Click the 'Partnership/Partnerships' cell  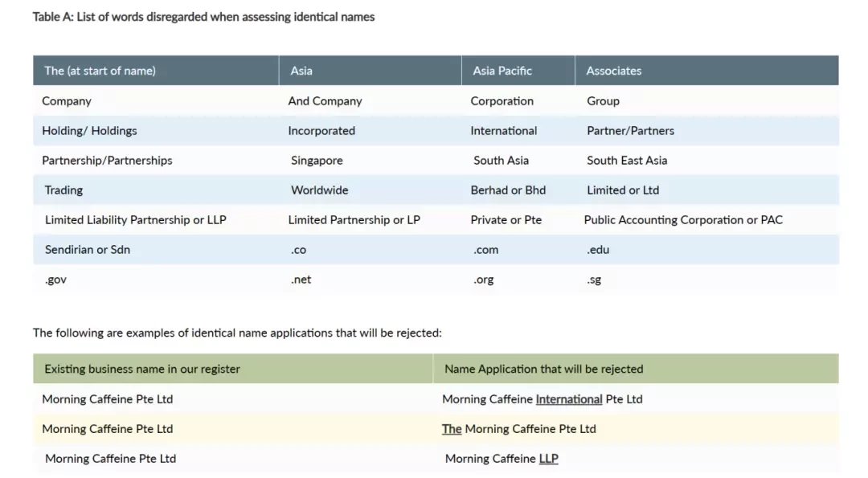pyautogui.click(x=156, y=161)
